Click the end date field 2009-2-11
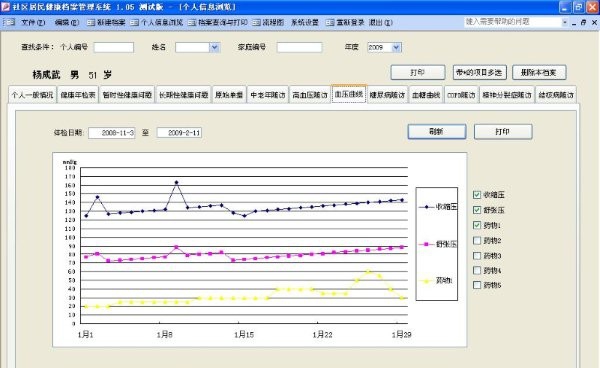The width and height of the screenshot is (600, 368). pos(179,133)
